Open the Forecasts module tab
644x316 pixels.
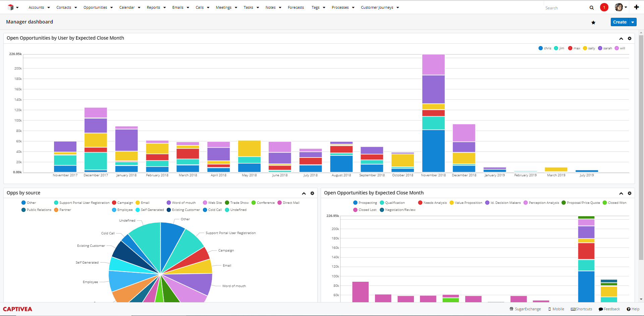pos(296,7)
